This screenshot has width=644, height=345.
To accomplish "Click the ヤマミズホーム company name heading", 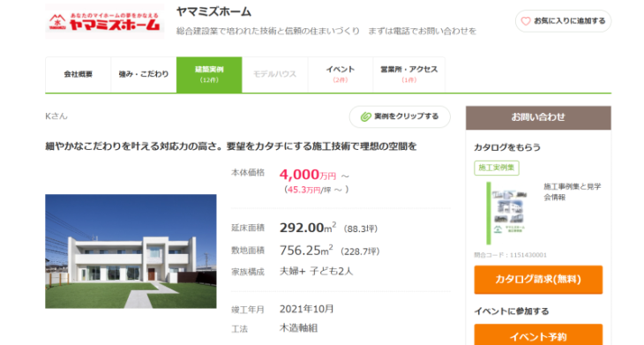I will [x=213, y=11].
